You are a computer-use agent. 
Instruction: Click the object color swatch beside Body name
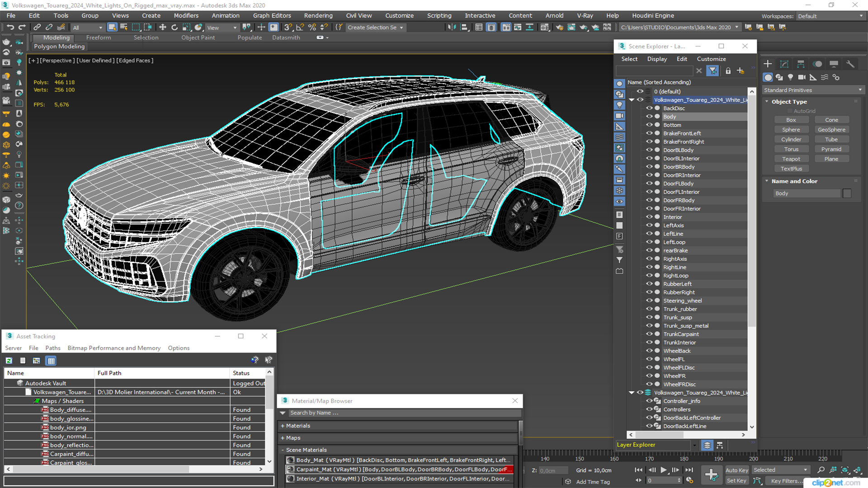(847, 193)
